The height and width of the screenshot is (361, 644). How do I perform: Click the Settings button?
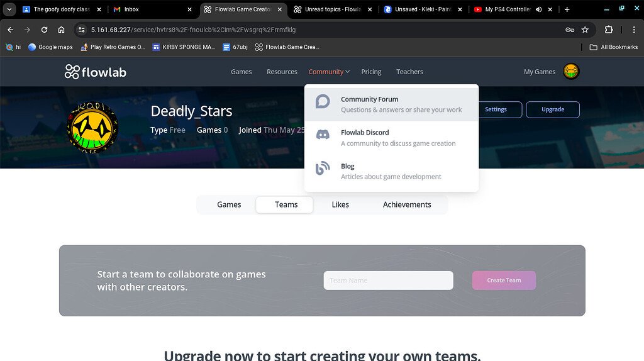click(x=496, y=109)
